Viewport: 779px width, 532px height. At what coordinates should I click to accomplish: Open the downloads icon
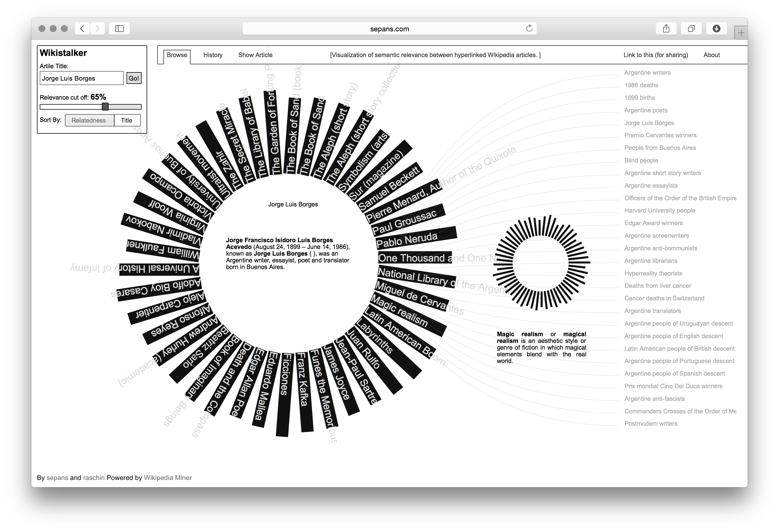tap(716, 29)
